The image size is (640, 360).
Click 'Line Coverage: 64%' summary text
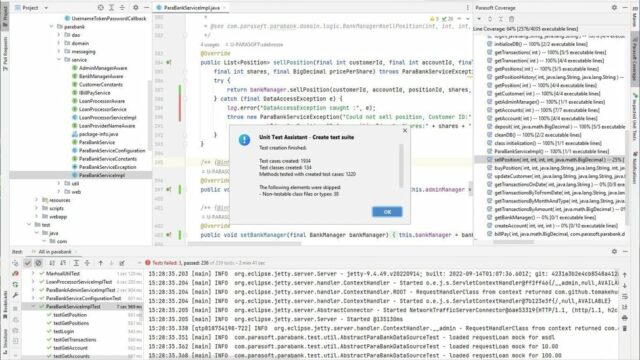pos(525,29)
